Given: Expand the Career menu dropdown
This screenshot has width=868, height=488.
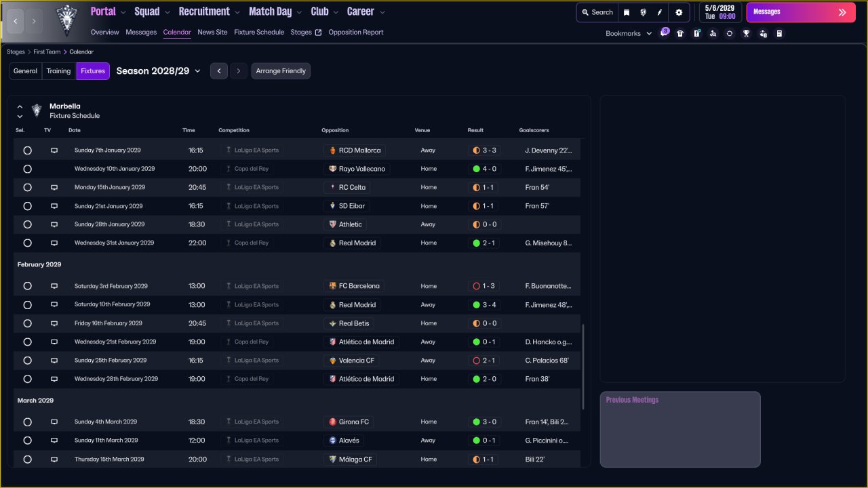Looking at the screenshot, I should pos(382,12).
